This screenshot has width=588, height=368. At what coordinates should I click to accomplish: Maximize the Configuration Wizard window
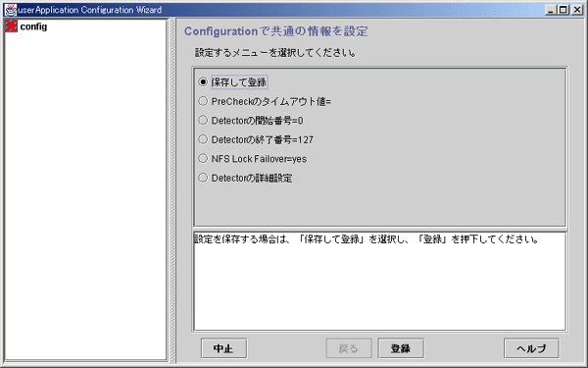coord(563,10)
